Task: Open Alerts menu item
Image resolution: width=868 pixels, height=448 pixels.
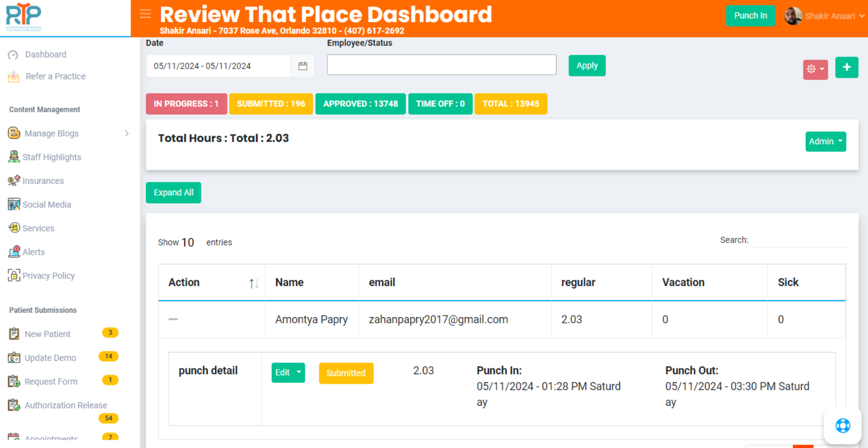Action: (33, 252)
